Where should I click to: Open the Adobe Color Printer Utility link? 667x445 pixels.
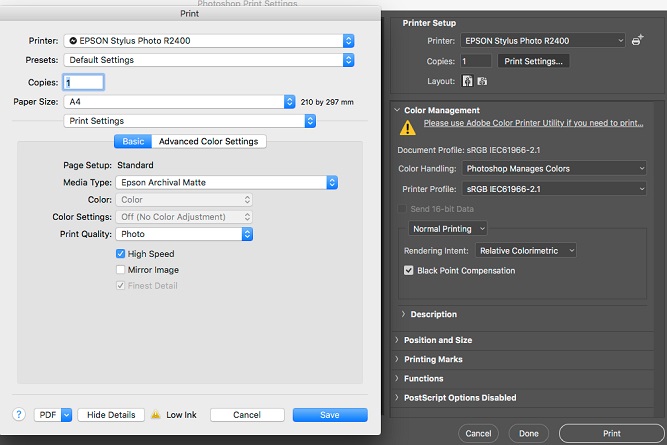[533, 123]
